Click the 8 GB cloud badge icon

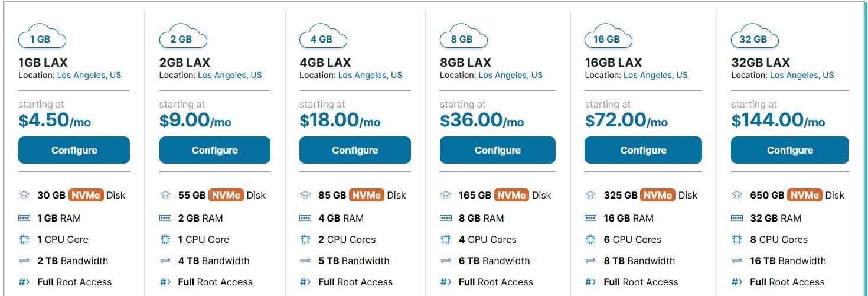point(464,37)
